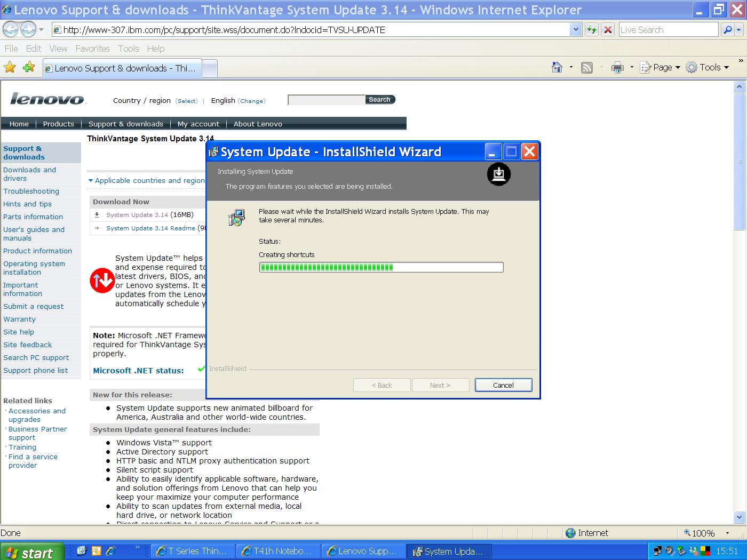This screenshot has height=560, width=747.
Task: Open the File menu
Action: tap(11, 49)
